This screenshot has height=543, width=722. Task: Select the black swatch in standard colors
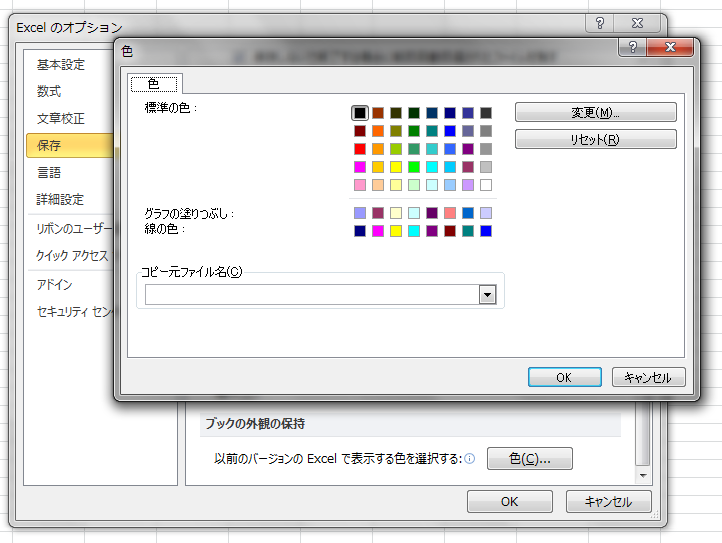point(360,113)
